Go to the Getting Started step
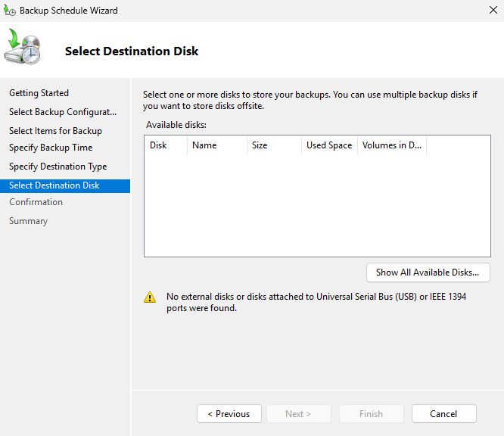504x436 pixels. 39,93
